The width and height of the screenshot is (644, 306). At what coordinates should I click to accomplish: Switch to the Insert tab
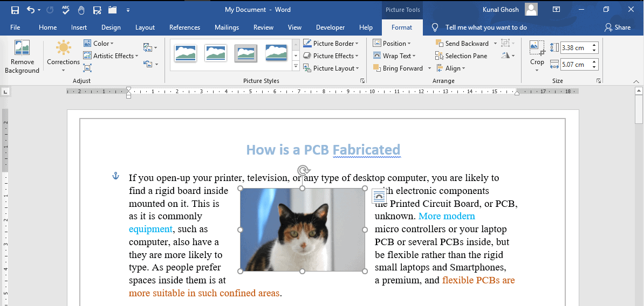[79, 27]
